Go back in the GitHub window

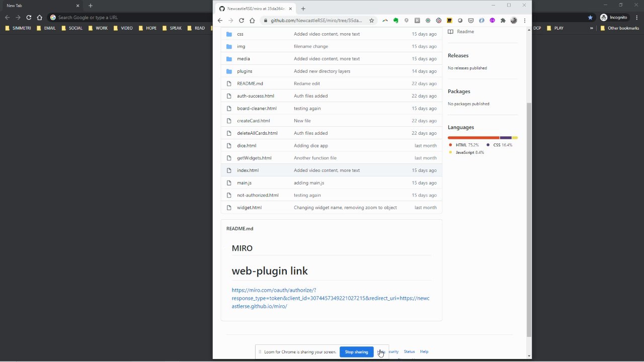(x=220, y=21)
